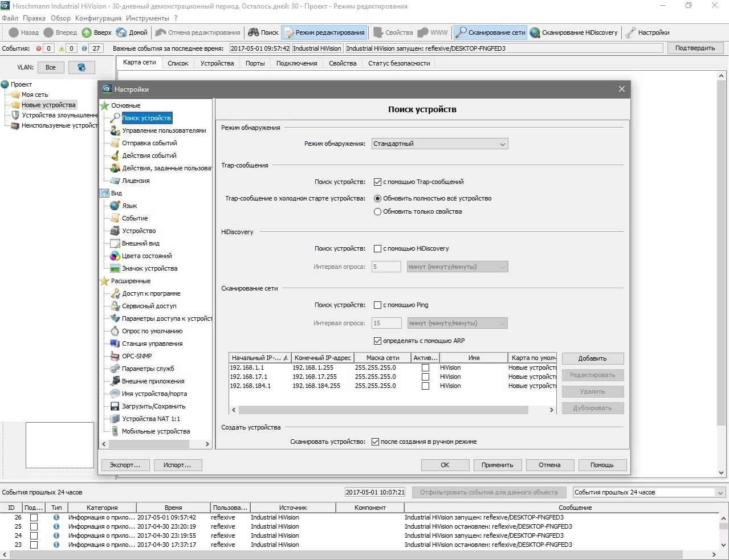Open Мобильные устройства settings item
729x560 pixels.
coord(156,431)
